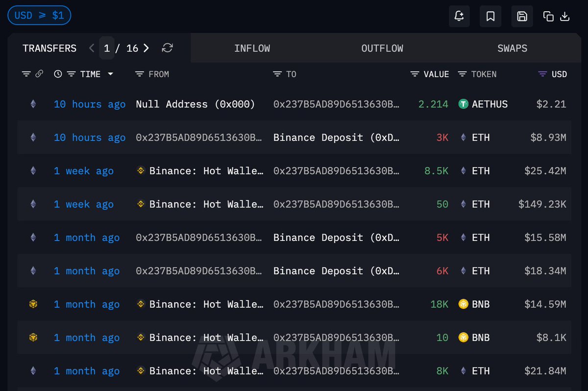Switch to the INFLOW tab
This screenshot has width=588, height=391.
[x=252, y=48]
